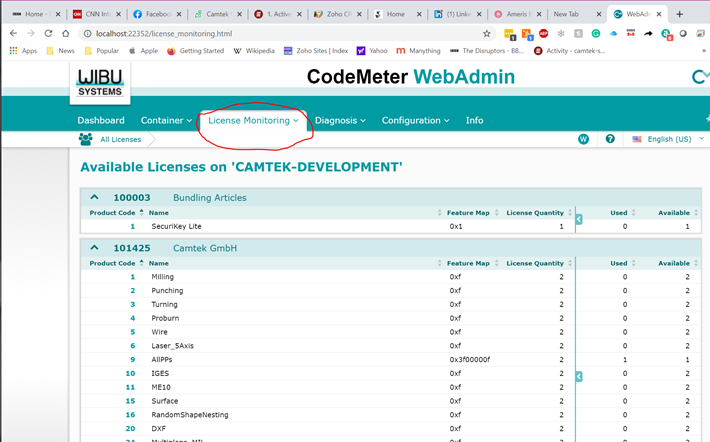The width and height of the screenshot is (710, 442).
Task: Open the License Monitoring menu
Action: [253, 120]
